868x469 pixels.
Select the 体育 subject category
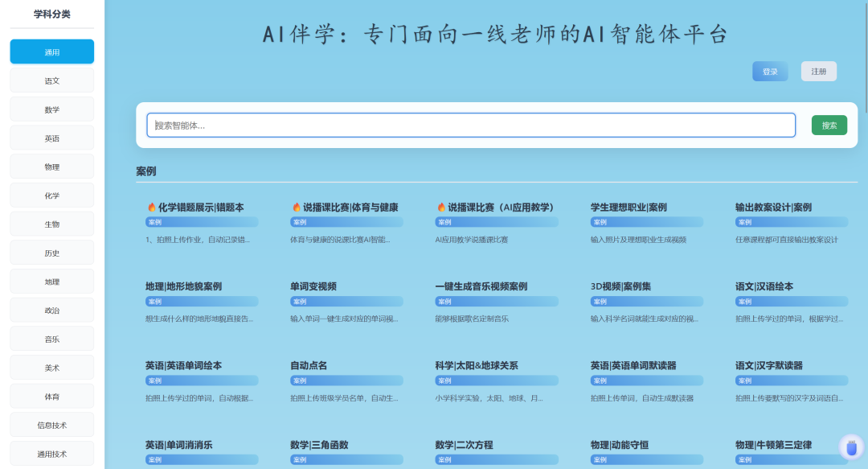click(x=52, y=397)
